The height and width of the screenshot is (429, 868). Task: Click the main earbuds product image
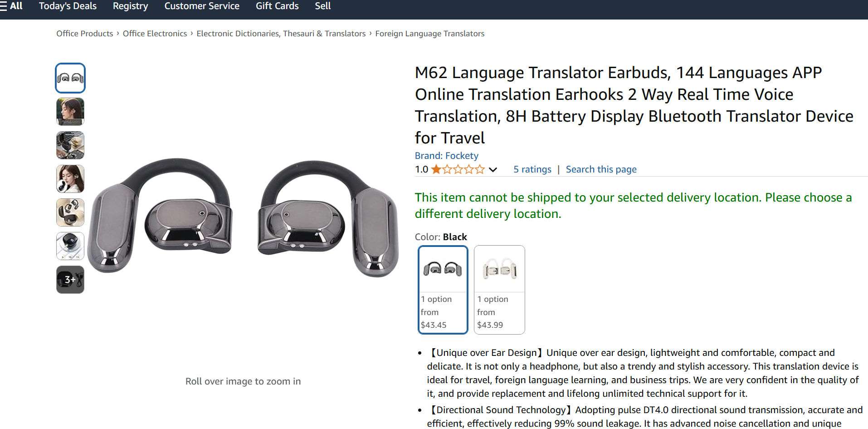point(243,217)
